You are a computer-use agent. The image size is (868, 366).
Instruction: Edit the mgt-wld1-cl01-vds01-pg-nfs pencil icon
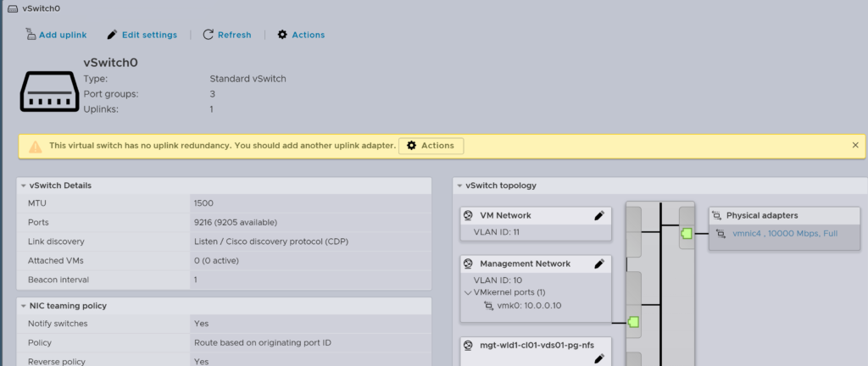pos(599,358)
